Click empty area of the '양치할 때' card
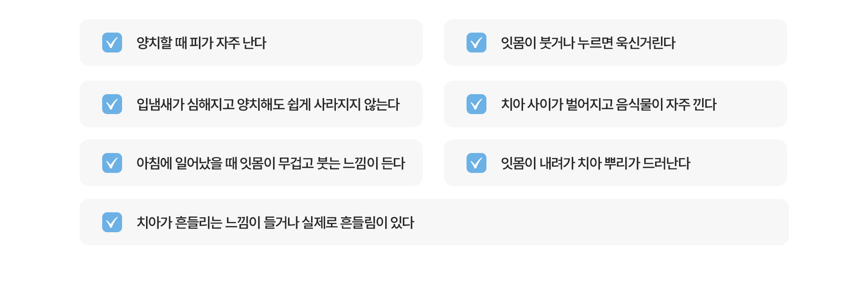This screenshot has height=306, width=868. click(344, 43)
